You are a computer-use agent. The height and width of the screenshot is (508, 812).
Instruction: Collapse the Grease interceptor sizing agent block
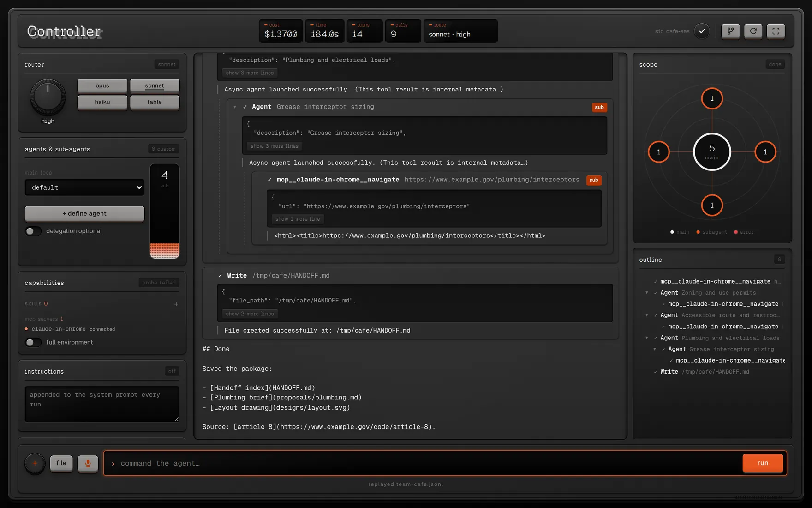[235, 107]
